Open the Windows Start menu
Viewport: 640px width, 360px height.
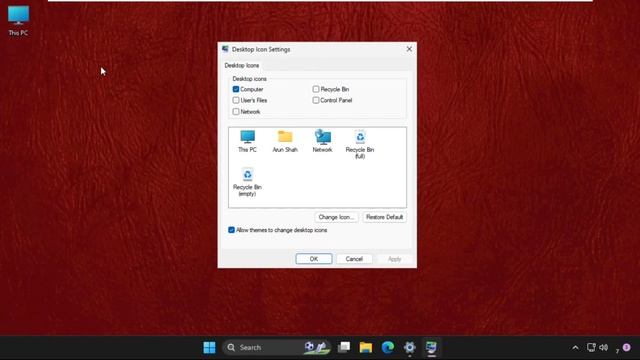point(209,347)
